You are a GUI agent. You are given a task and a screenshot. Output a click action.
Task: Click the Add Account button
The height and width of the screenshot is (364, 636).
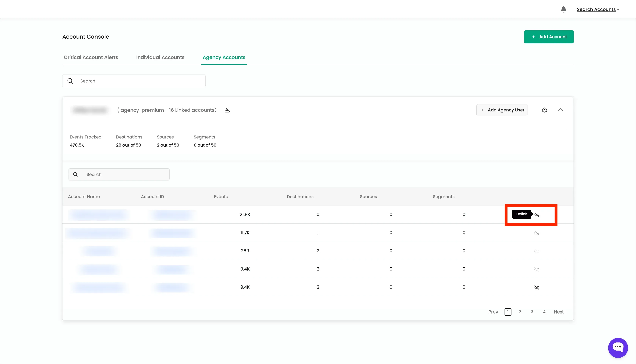point(549,37)
